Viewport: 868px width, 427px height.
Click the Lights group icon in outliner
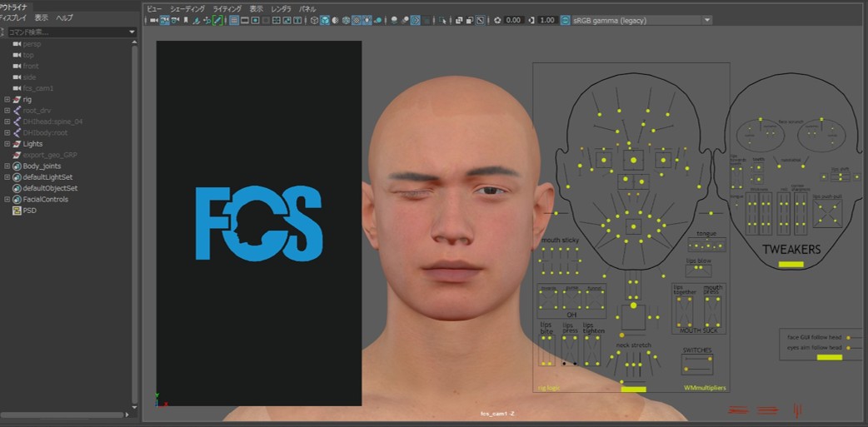tap(17, 144)
